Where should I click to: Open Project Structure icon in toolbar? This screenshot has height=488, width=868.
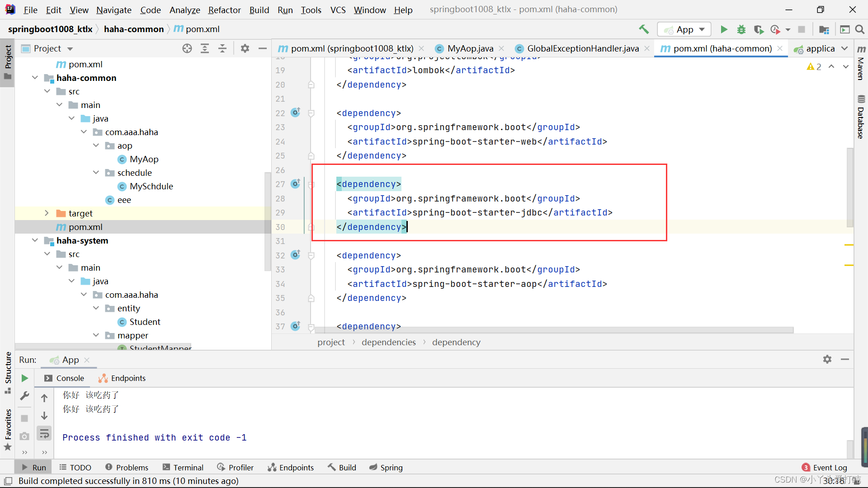[824, 29]
